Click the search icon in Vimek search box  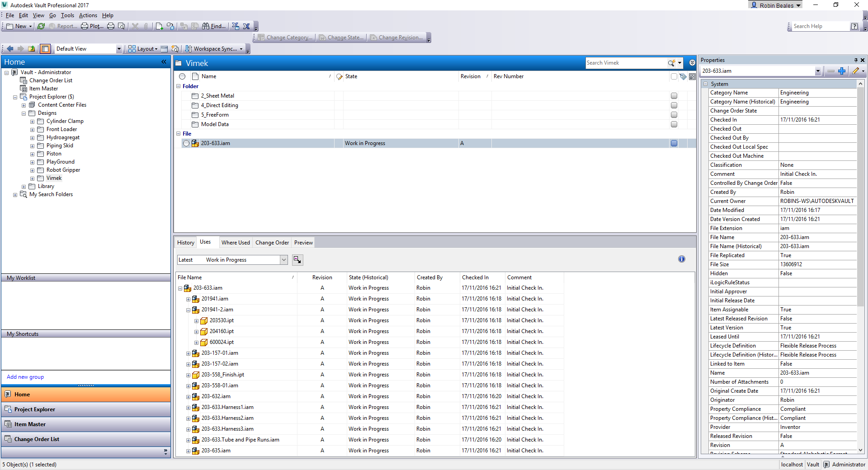671,63
